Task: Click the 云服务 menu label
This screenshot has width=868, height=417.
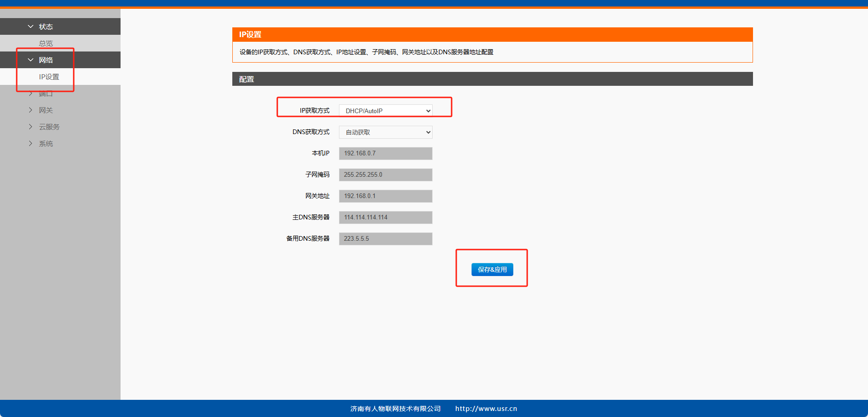Action: pyautogui.click(x=49, y=127)
